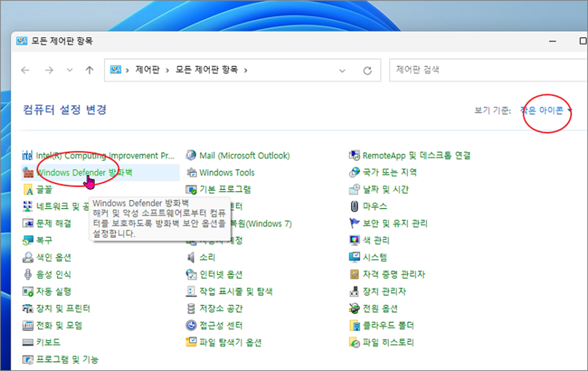Click the 기본 프로그램 icon

[191, 189]
